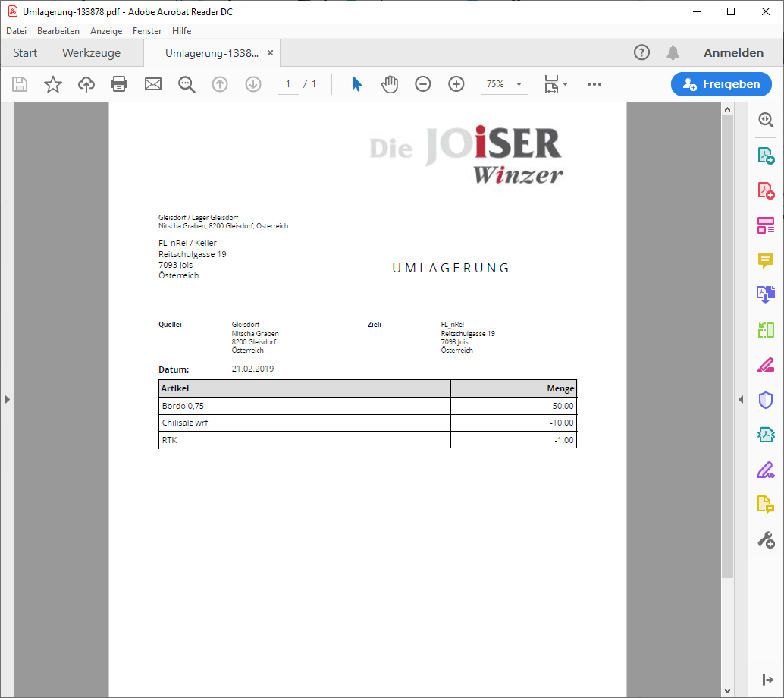Screen dimensions: 784x698
Task: Switch to the Werkzeuge tab
Action: [x=91, y=53]
